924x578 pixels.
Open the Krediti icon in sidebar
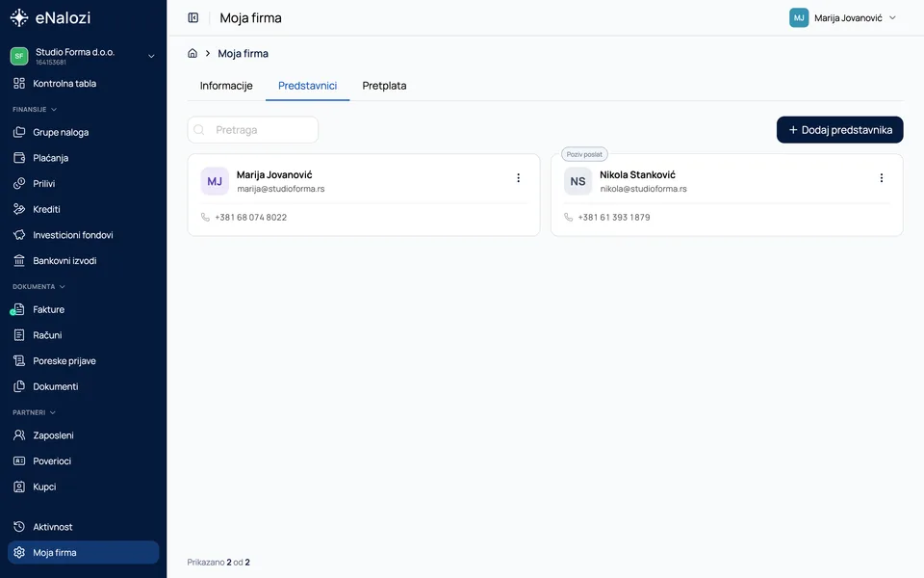coord(19,209)
